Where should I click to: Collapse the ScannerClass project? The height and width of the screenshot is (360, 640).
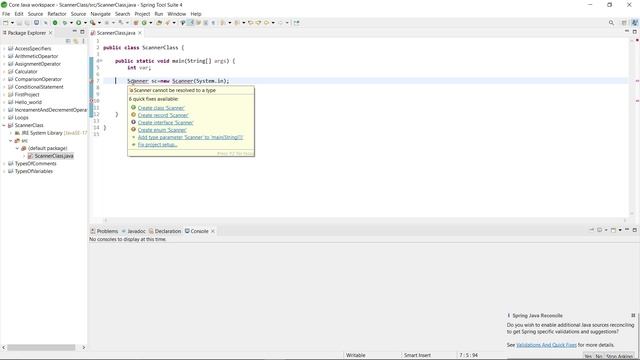(4, 125)
